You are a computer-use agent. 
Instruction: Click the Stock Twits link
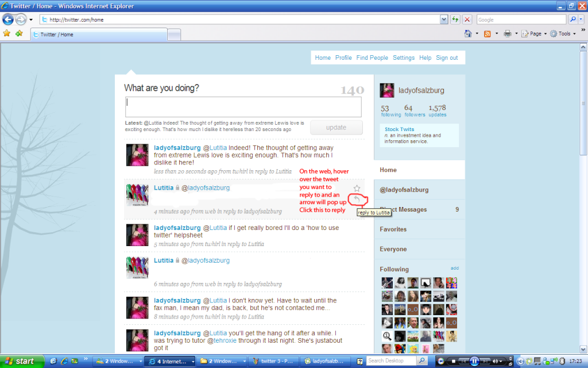click(x=400, y=129)
